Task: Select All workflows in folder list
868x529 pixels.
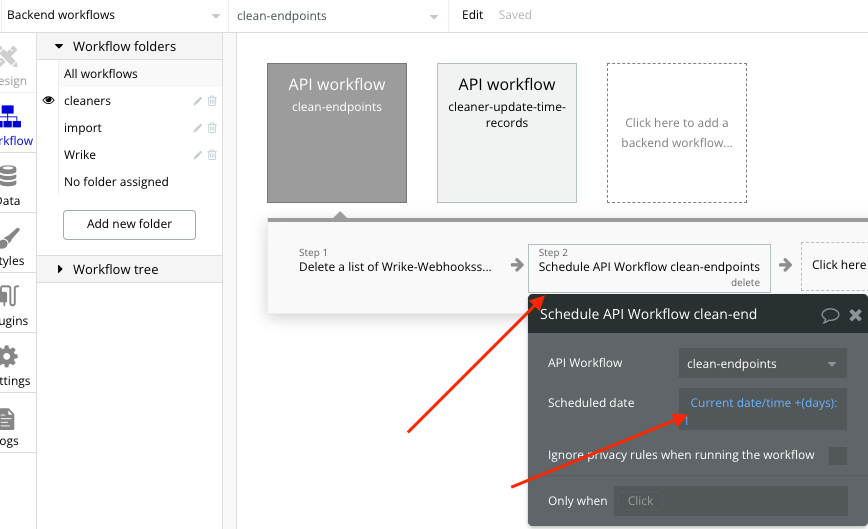Action: point(101,74)
